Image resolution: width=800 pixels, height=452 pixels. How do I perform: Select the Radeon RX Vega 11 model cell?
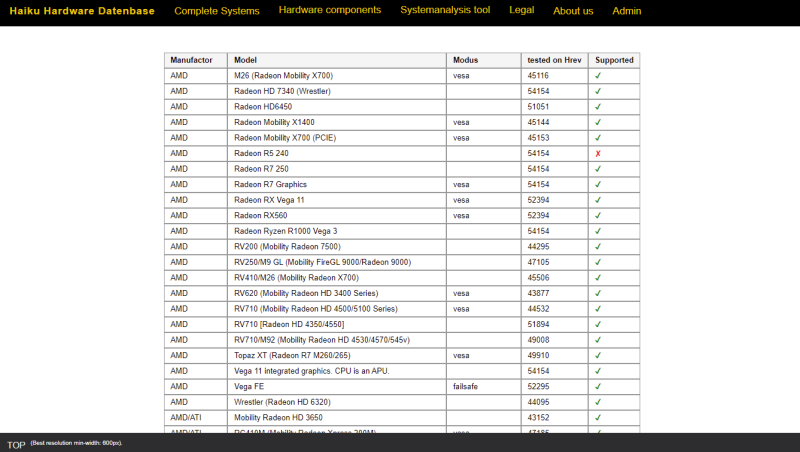pos(337,200)
